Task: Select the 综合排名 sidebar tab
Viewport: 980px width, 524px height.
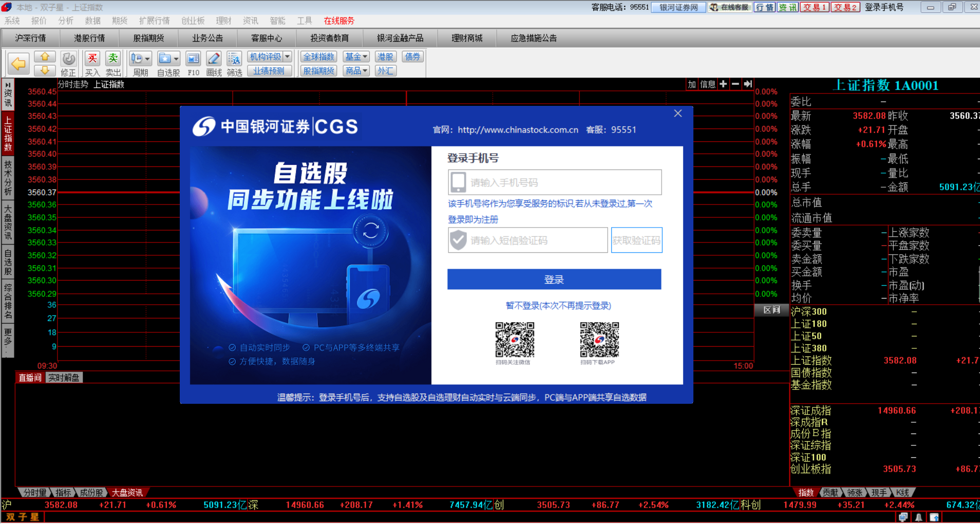Action: click(x=8, y=301)
